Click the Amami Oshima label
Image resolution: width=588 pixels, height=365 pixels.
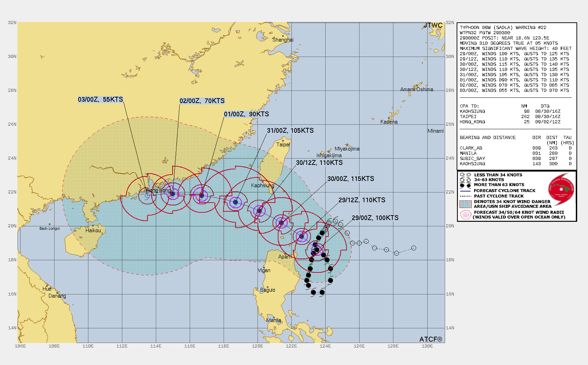pos(417,89)
